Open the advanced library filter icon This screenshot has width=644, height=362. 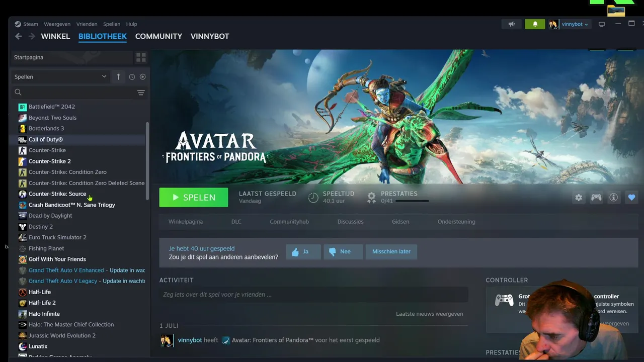pyautogui.click(x=141, y=93)
